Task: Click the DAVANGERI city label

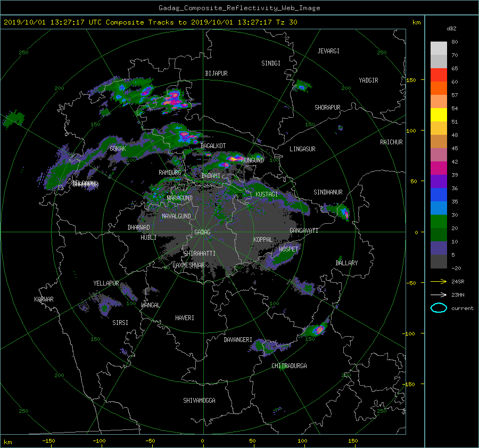Action: [238, 340]
